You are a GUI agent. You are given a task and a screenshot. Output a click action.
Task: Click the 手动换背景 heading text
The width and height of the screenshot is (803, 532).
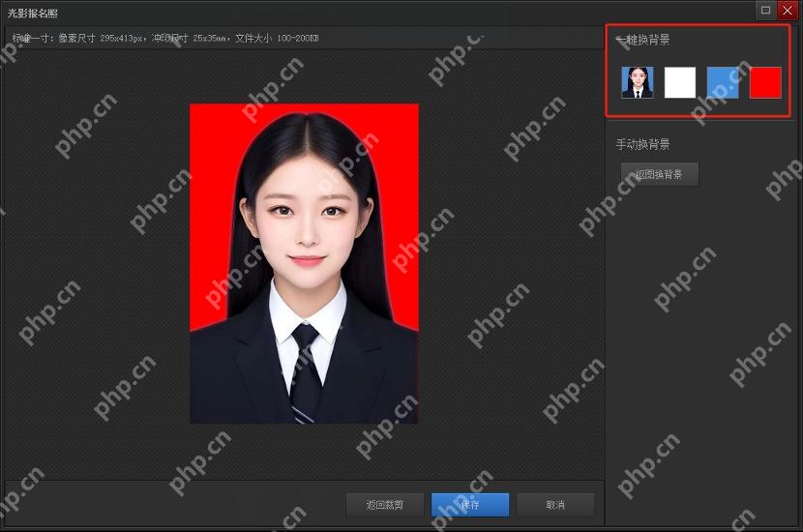[x=642, y=144]
